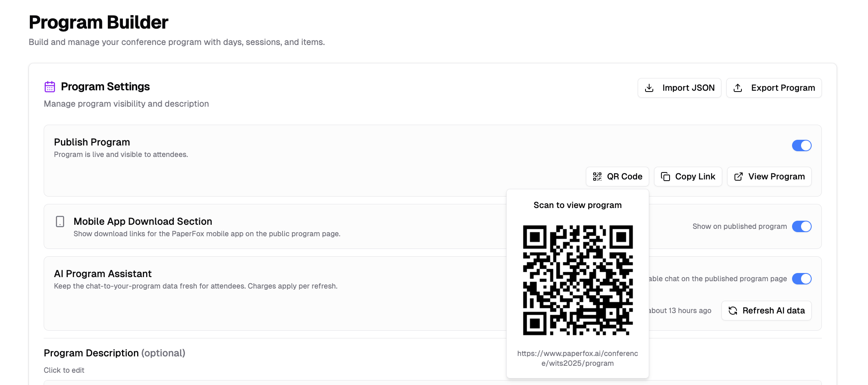Screen dimensions: 868x385
Task: Click the QR grid icon in QR Code button
Action: (597, 177)
